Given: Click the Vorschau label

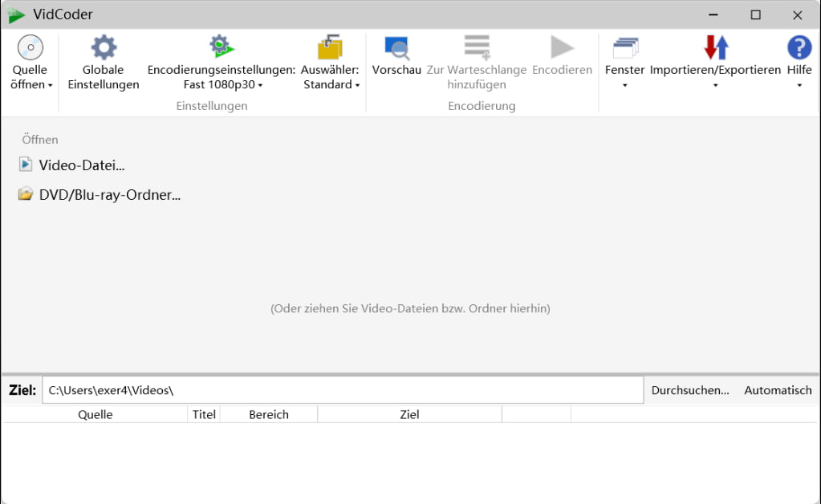Looking at the screenshot, I should 396,70.
